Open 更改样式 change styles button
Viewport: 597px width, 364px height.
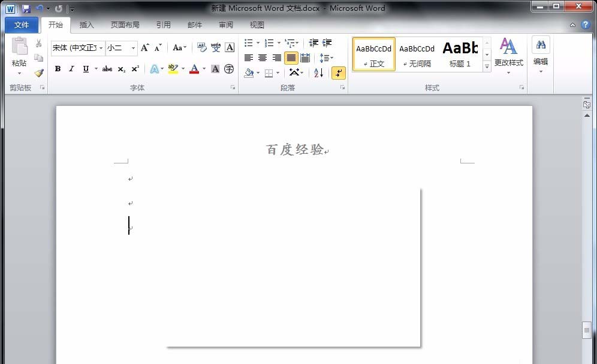point(509,55)
